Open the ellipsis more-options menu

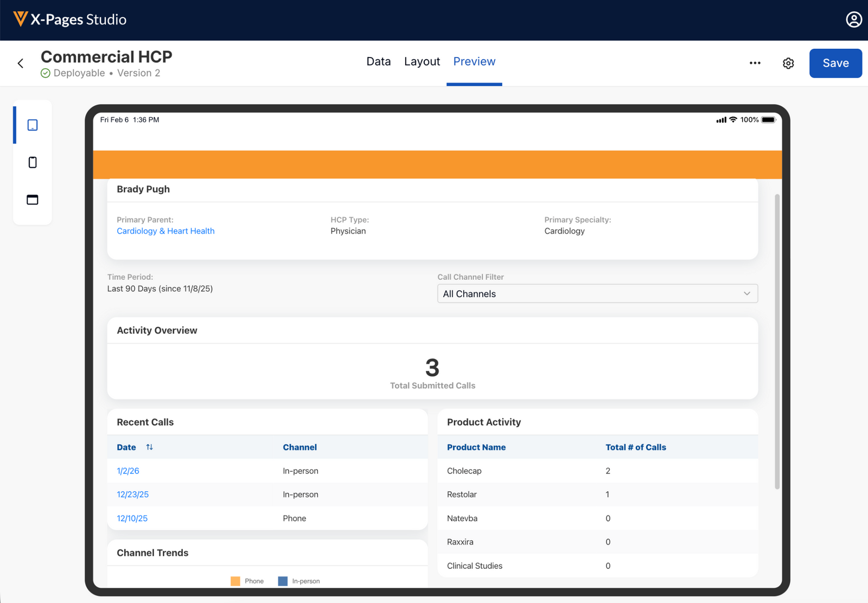pos(755,63)
